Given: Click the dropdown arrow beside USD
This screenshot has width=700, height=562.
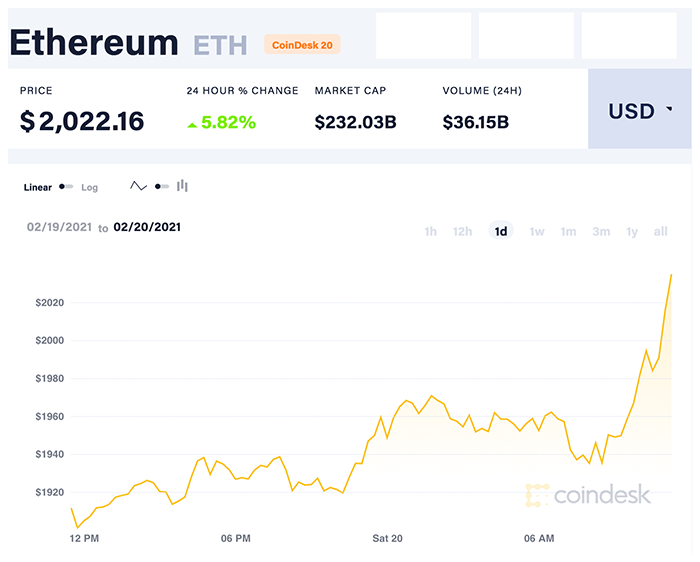Looking at the screenshot, I should pos(668,110).
